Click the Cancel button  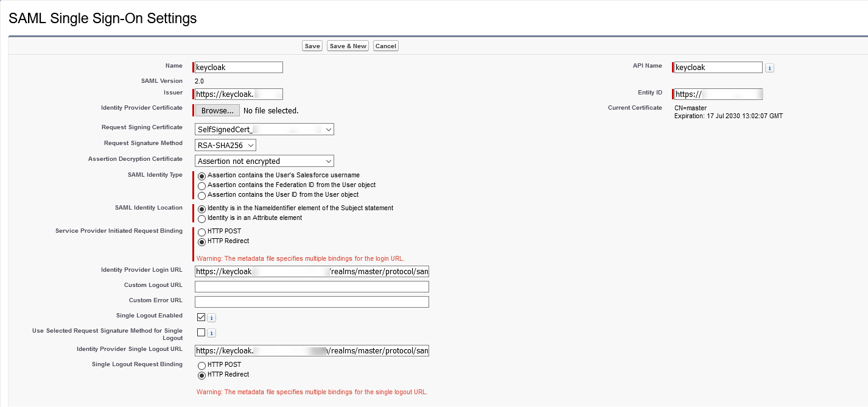coord(385,46)
